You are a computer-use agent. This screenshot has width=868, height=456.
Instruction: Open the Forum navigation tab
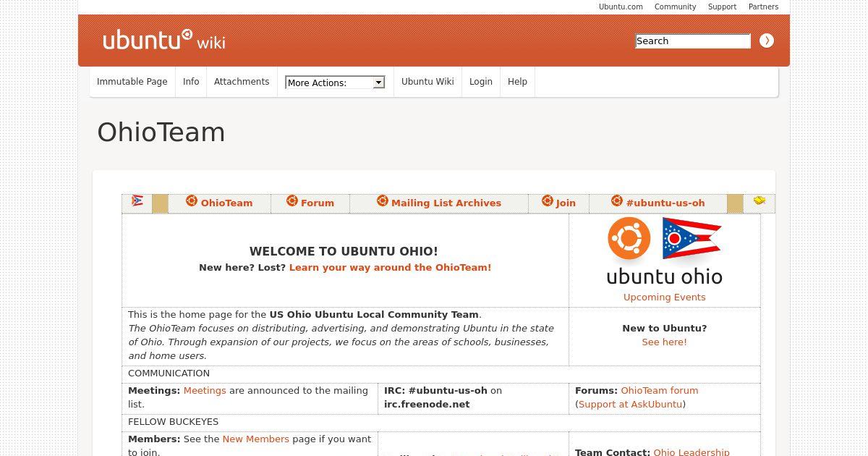(318, 203)
